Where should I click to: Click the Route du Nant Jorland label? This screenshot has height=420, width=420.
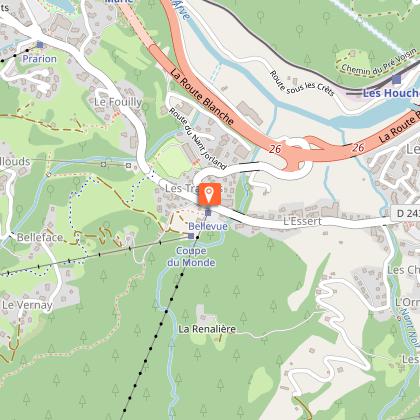197,137
